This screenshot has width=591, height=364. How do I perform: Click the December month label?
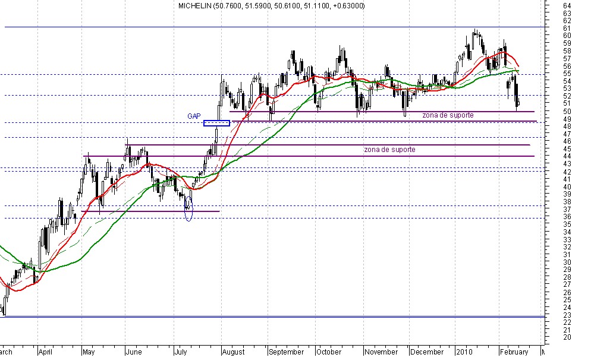(x=427, y=352)
